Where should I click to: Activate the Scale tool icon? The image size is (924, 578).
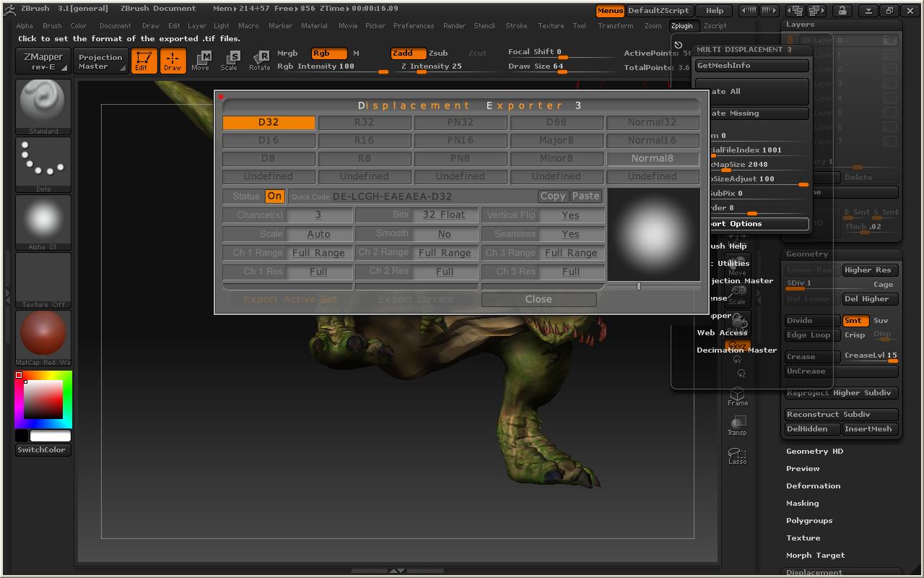click(230, 61)
